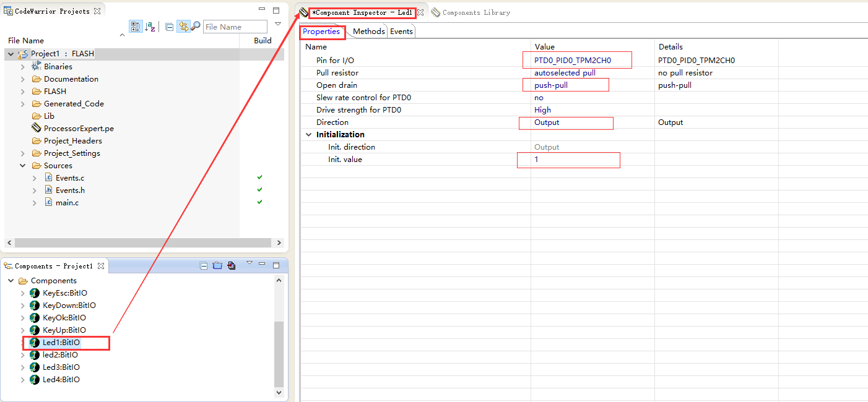Select the KeyUp:BitIO component
The height and width of the screenshot is (402, 868).
(x=64, y=330)
